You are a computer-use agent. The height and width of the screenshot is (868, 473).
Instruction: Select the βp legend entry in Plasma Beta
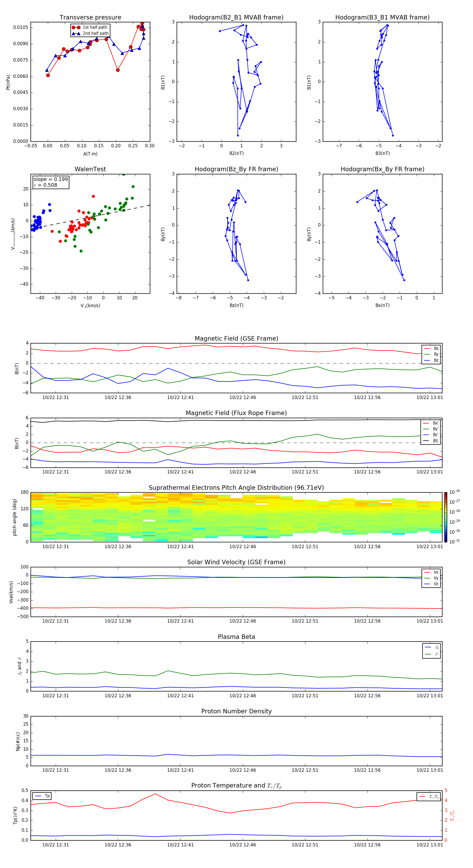pos(432,647)
